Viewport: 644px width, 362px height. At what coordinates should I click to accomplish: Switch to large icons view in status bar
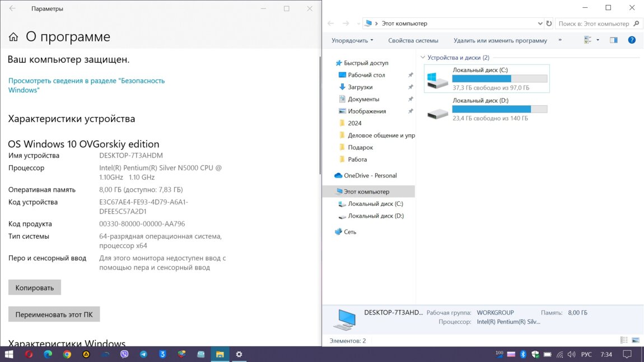[636, 340]
